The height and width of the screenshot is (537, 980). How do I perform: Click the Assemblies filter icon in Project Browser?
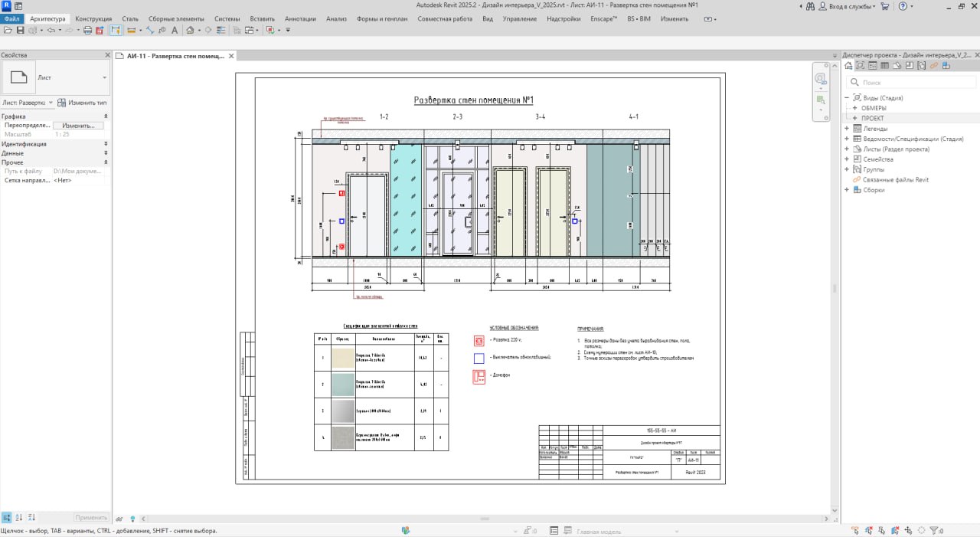pos(946,66)
